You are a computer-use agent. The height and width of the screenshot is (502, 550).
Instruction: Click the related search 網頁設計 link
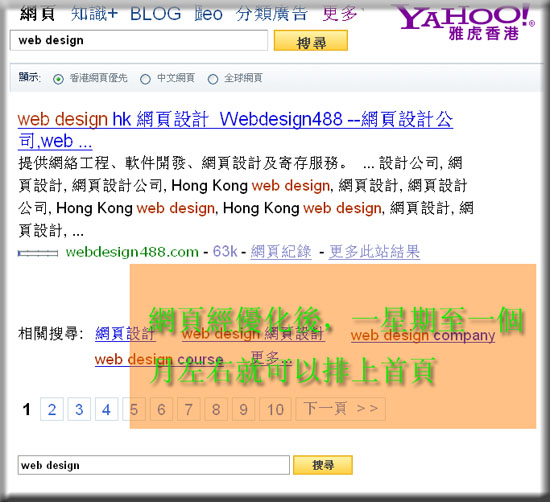125,333
